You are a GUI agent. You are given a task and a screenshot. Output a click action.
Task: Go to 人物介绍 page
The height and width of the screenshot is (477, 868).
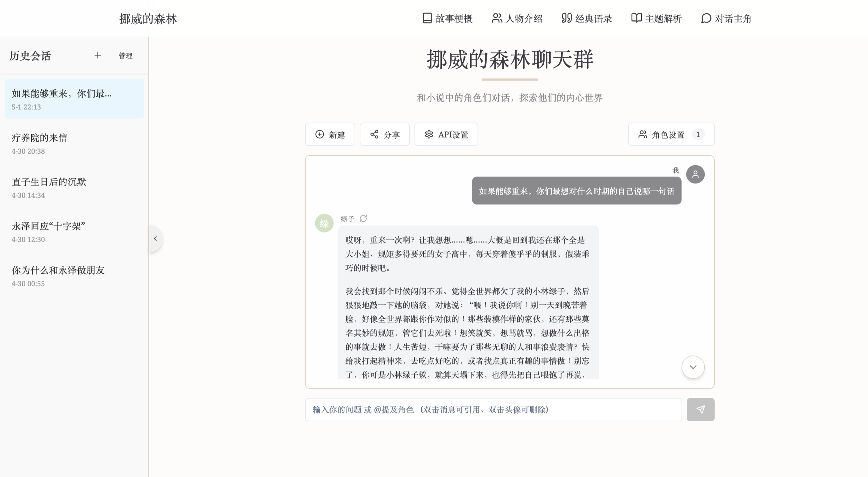click(517, 18)
